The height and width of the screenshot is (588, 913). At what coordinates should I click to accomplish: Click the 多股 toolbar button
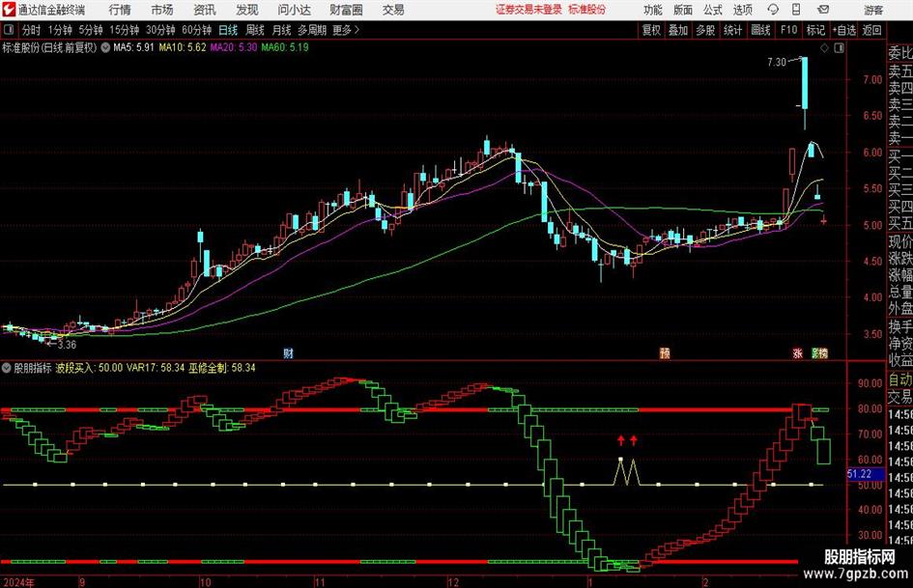705,30
